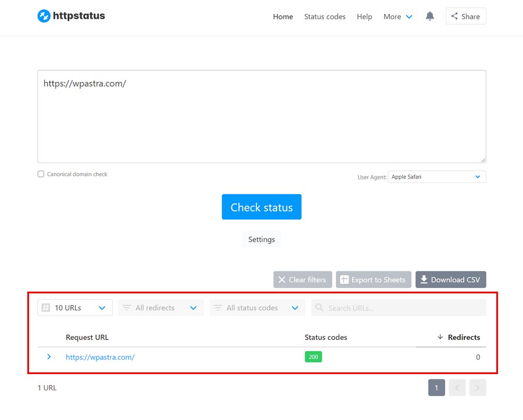This screenshot has width=523, height=420.
Task: Open Help navigation item
Action: click(x=364, y=17)
